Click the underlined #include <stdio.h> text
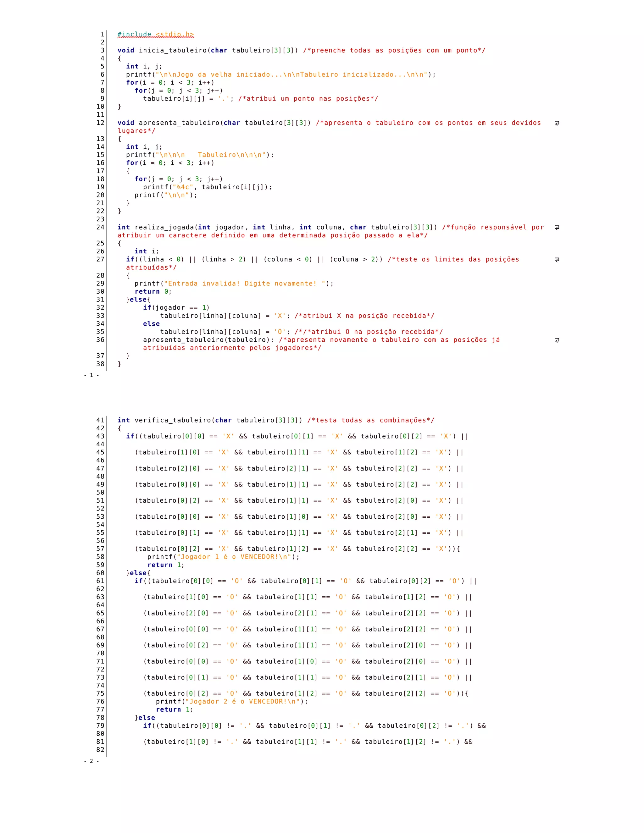This screenshot has height=833, width=644. (x=156, y=34)
